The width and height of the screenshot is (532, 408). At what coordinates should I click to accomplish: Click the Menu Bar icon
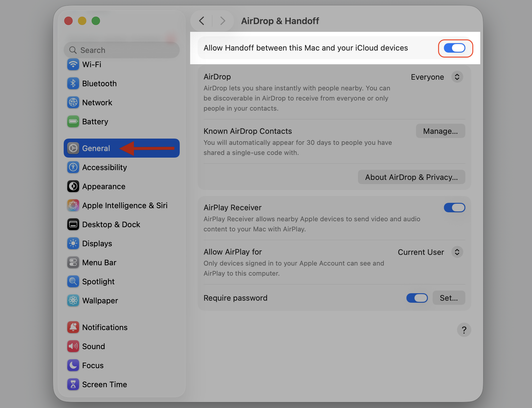click(x=73, y=263)
